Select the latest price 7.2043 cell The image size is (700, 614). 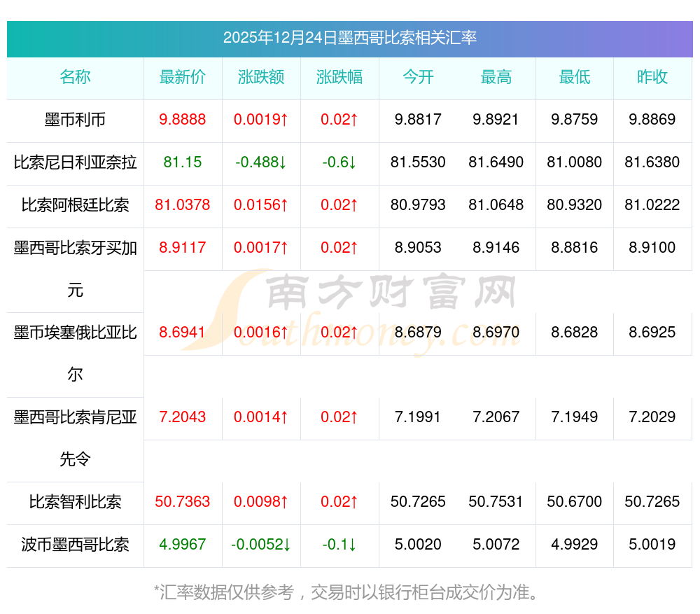pos(183,417)
